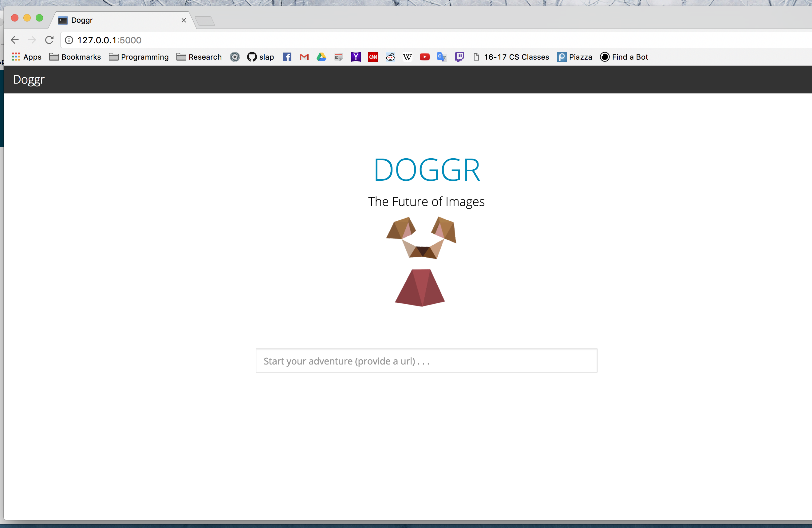Image resolution: width=812 pixels, height=528 pixels.
Task: Open a new tab
Action: coord(205,21)
